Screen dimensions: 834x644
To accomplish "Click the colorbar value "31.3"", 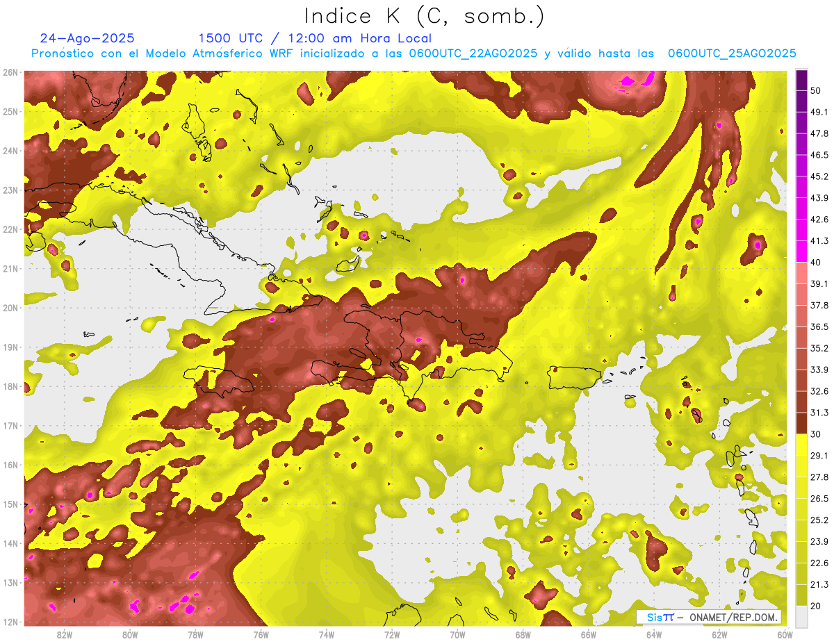I will click(x=819, y=413).
